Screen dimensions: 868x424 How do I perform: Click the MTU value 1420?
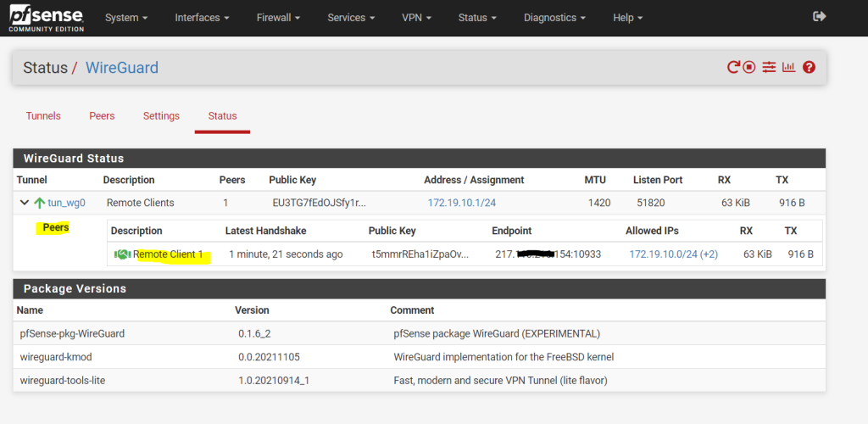[599, 203]
